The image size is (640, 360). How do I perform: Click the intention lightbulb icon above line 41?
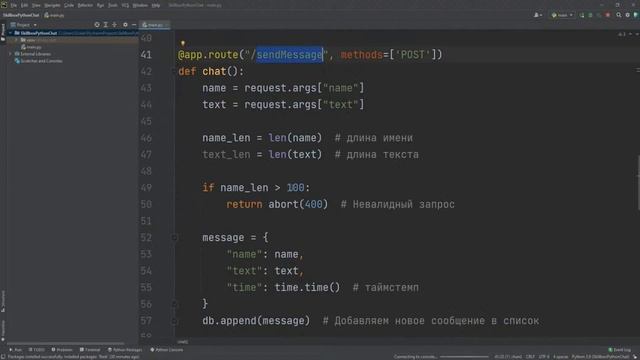182,43
